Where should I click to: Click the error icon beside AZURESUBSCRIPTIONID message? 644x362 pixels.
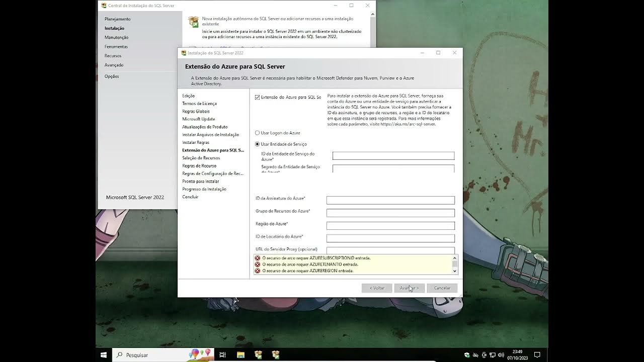(258, 258)
